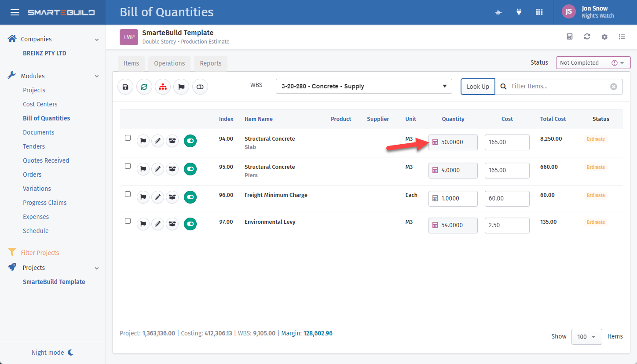Click calculator icon in Piers quantity field

435,170
